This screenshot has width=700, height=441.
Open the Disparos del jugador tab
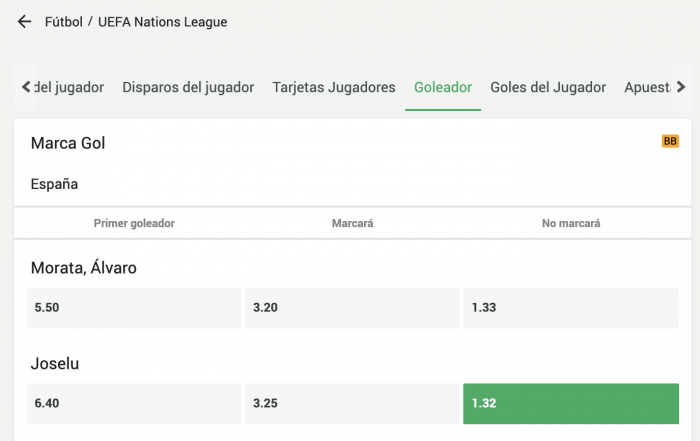(x=188, y=87)
